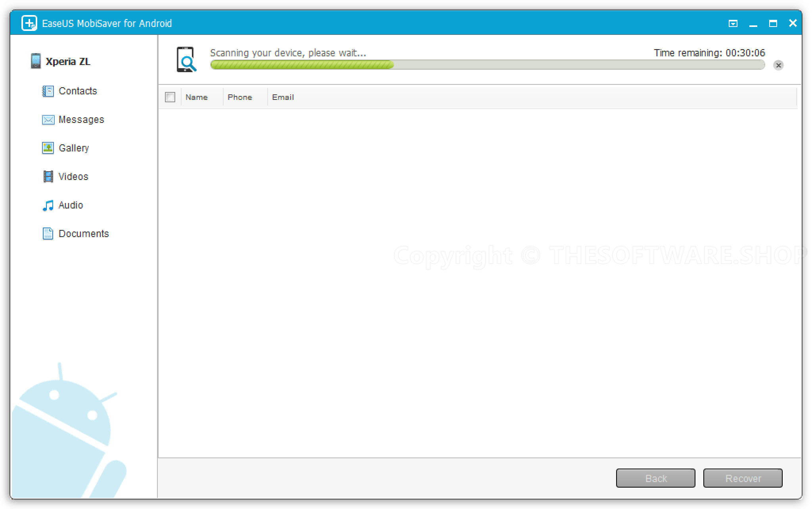Viewport: 812px width, 509px height.
Task: Maximize the MobiSaver window
Action: tap(773, 24)
